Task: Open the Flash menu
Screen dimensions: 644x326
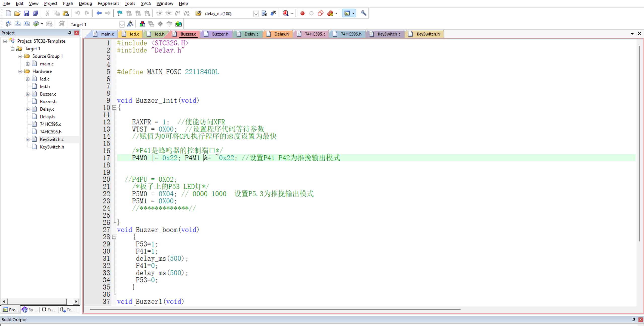Action: [68, 3]
